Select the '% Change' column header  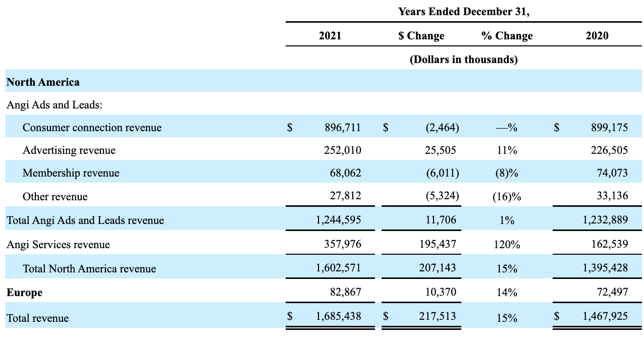click(x=507, y=35)
